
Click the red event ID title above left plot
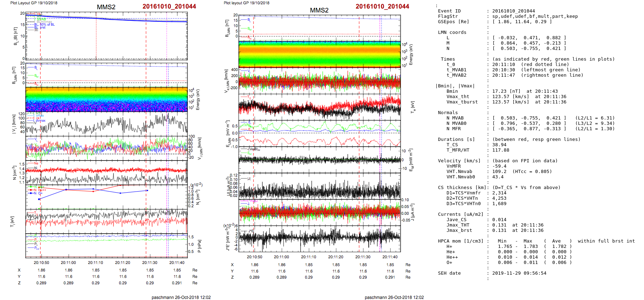tap(169, 6)
